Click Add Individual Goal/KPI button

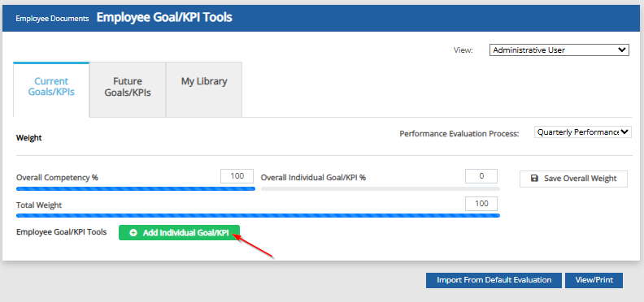click(179, 233)
